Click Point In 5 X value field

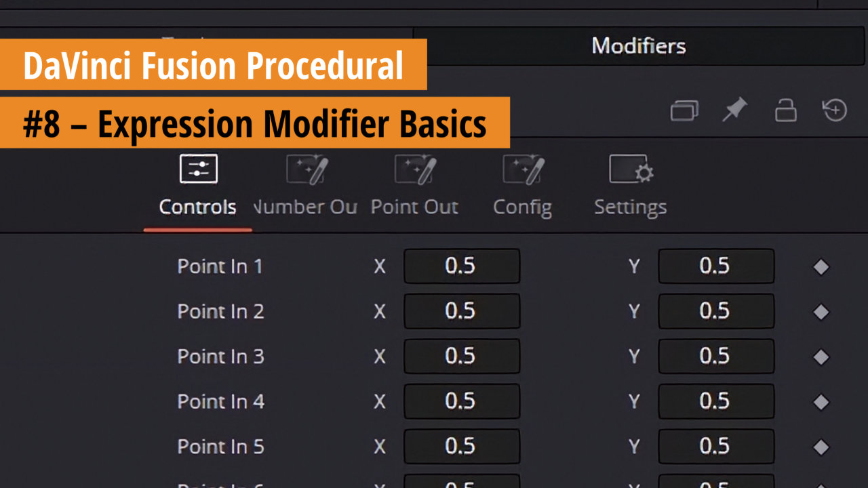coord(462,446)
